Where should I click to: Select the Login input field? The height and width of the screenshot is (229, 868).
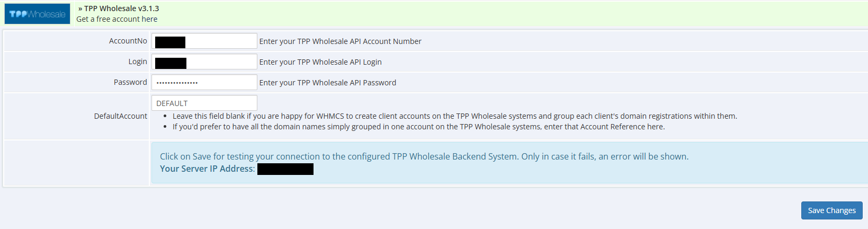(204, 62)
